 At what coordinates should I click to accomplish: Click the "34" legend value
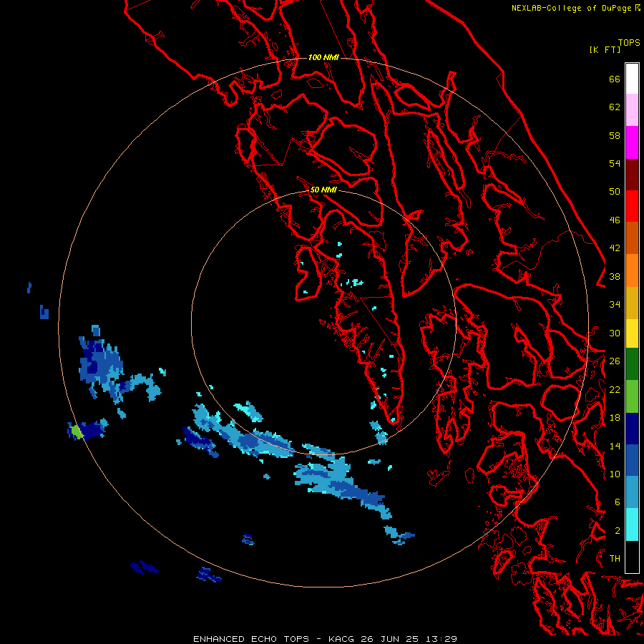click(615, 305)
